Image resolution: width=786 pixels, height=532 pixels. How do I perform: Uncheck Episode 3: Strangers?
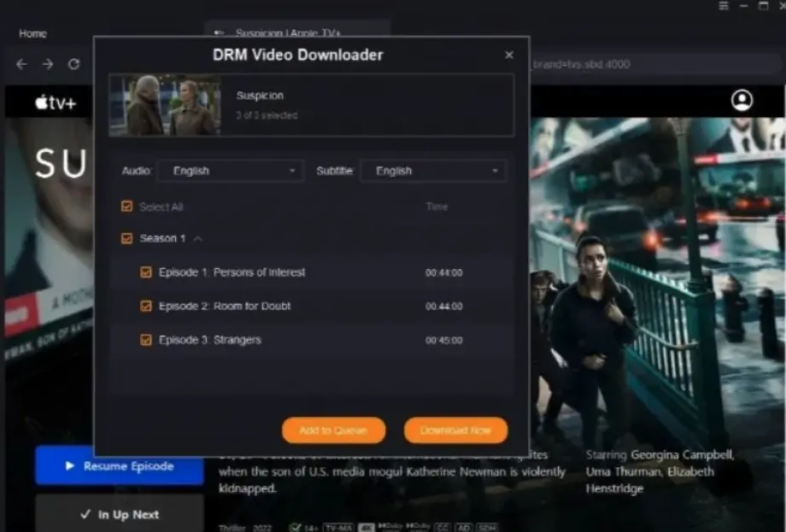[x=146, y=340]
